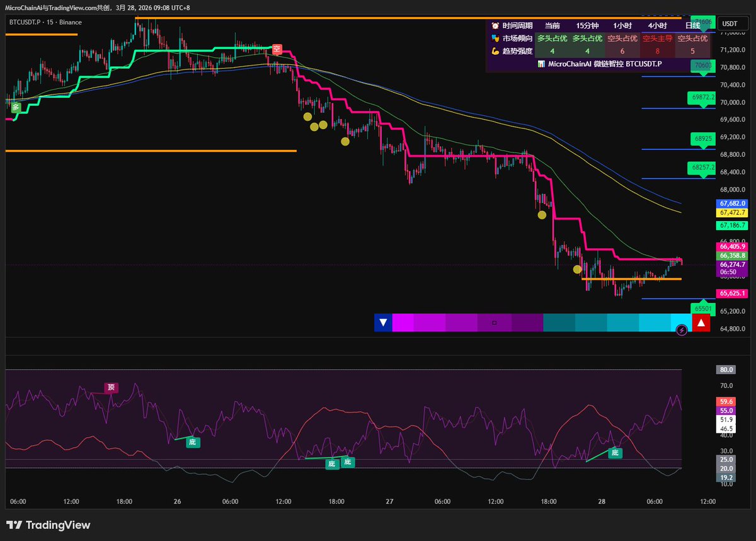Click the green 69872.2 level tag

coord(703,98)
